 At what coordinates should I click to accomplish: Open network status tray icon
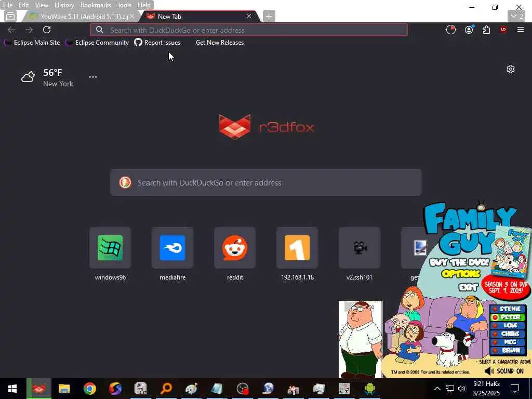point(450,389)
